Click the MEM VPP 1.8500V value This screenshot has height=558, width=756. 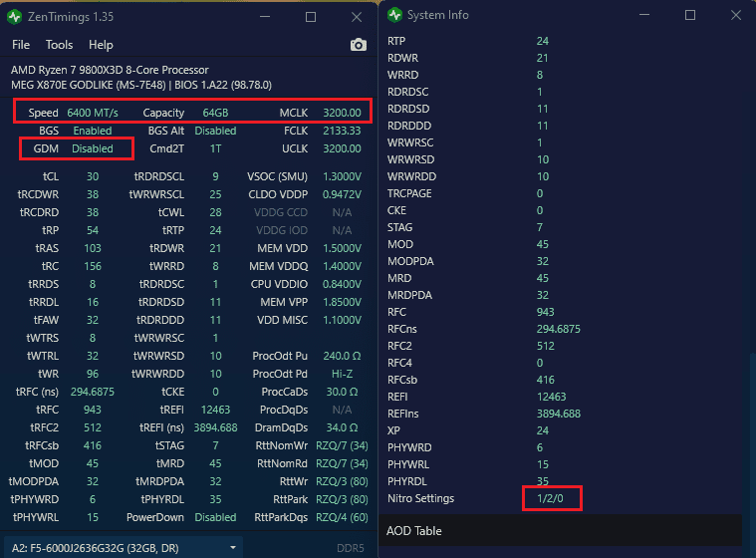point(342,302)
